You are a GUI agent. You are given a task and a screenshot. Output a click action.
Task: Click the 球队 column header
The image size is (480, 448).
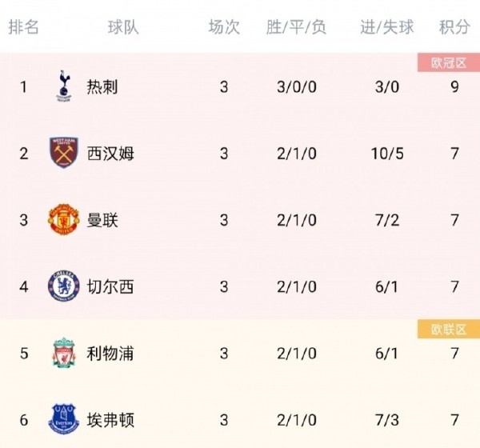pyautogui.click(x=123, y=27)
